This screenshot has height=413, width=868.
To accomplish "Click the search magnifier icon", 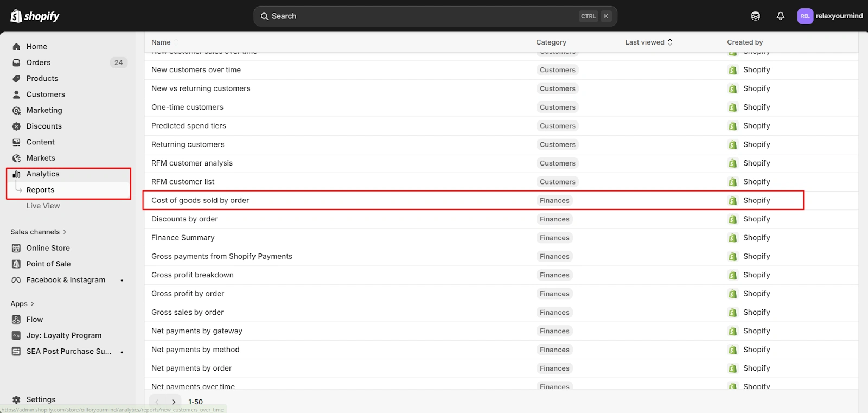I will [x=265, y=16].
